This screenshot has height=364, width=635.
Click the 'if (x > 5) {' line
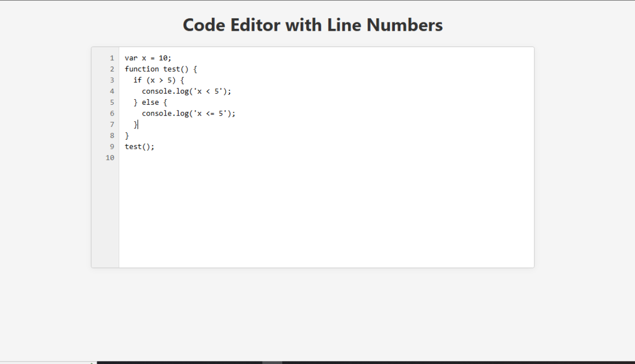(159, 80)
